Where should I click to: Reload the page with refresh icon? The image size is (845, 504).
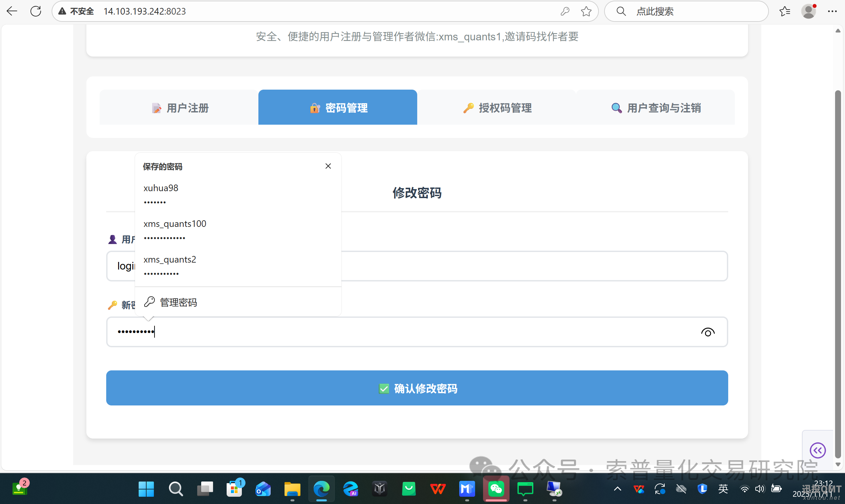click(x=36, y=11)
